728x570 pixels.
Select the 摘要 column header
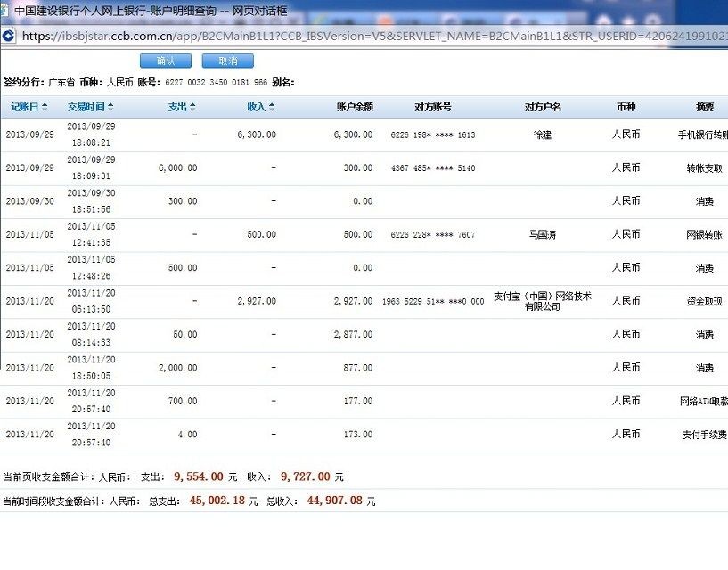(x=704, y=108)
